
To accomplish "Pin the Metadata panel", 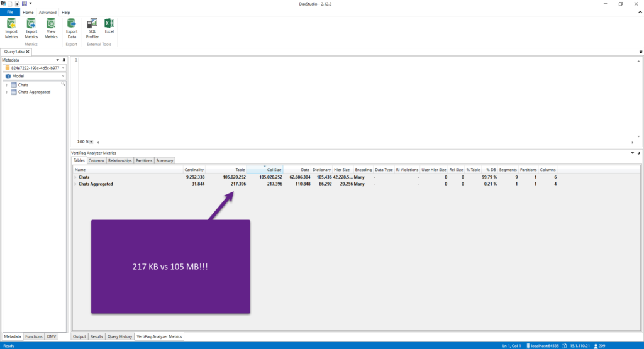I will pyautogui.click(x=64, y=60).
